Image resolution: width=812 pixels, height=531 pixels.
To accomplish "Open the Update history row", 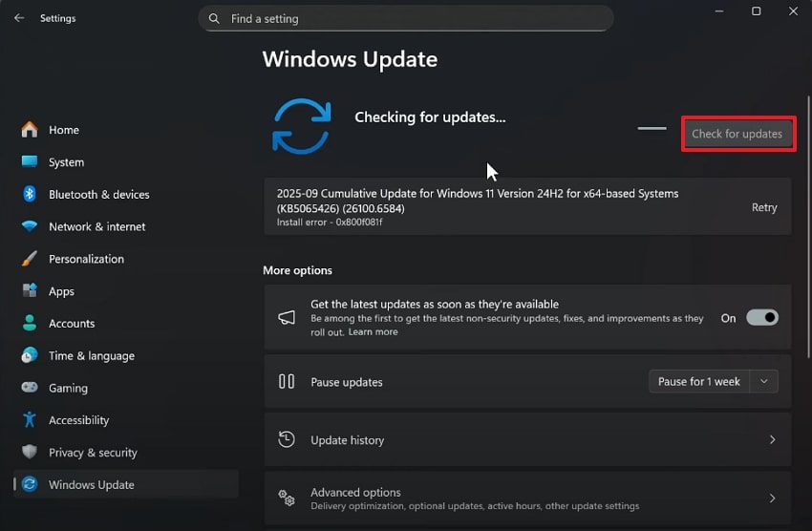I will [x=527, y=439].
